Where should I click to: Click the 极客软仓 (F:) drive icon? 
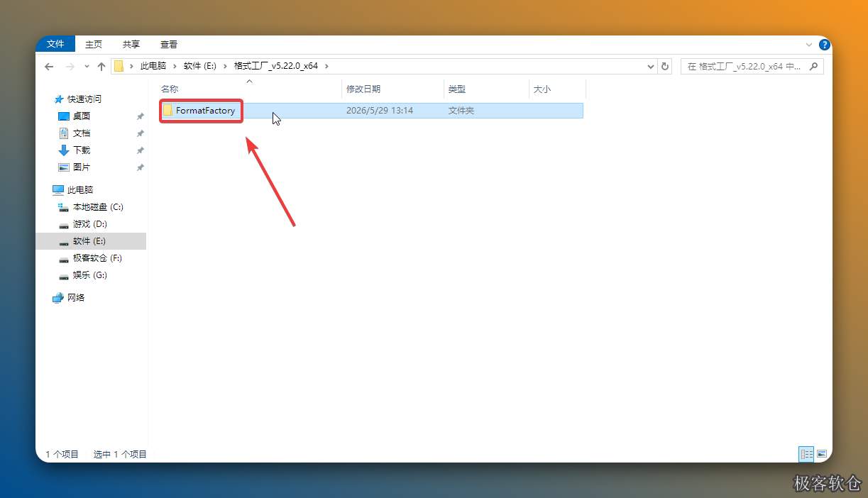pyautogui.click(x=64, y=259)
